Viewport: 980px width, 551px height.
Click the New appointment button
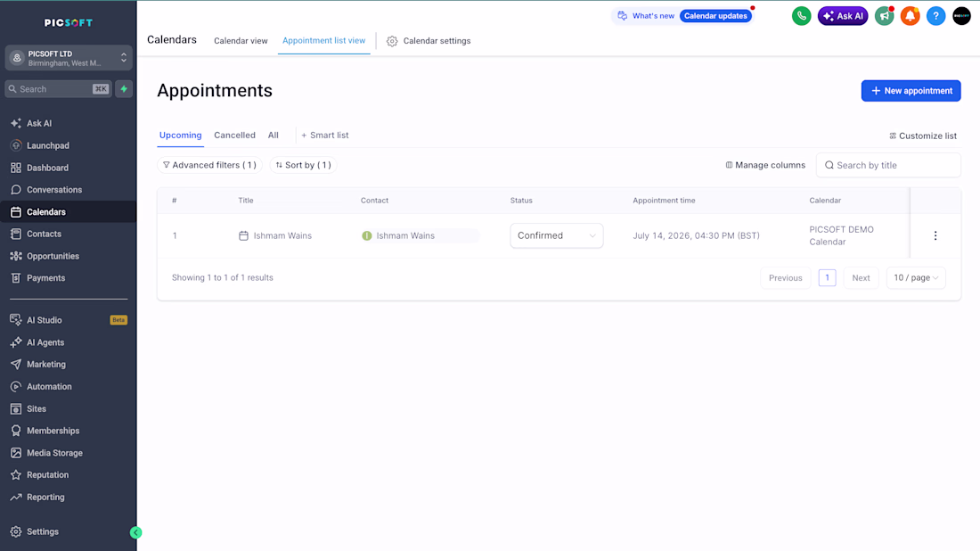coord(911,91)
